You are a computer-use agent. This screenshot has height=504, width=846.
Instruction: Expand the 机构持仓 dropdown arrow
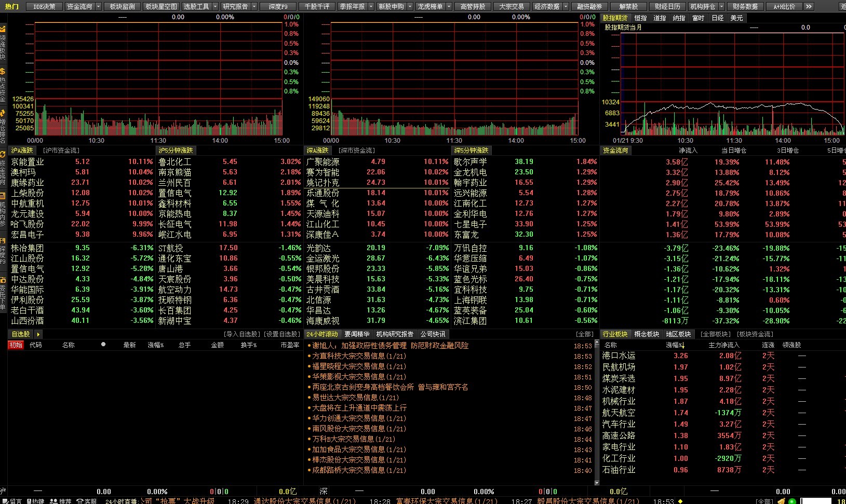click(x=721, y=6)
